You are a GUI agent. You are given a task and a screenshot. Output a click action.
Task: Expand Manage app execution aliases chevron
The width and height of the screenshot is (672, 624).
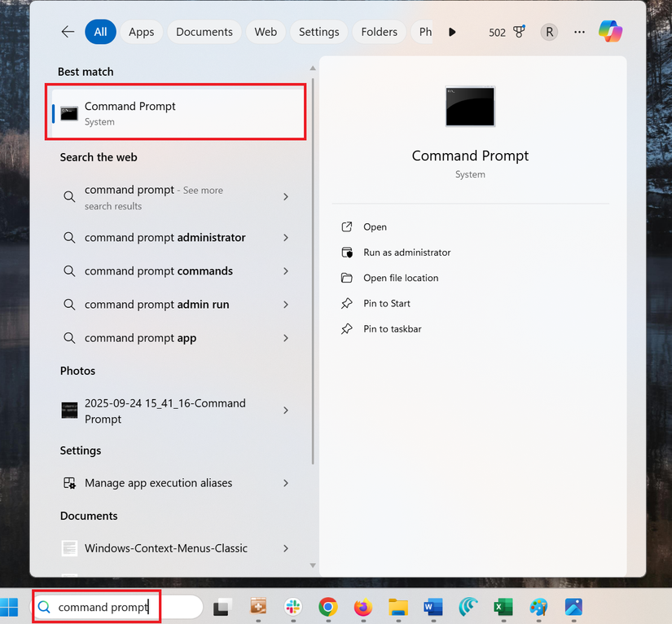click(286, 483)
